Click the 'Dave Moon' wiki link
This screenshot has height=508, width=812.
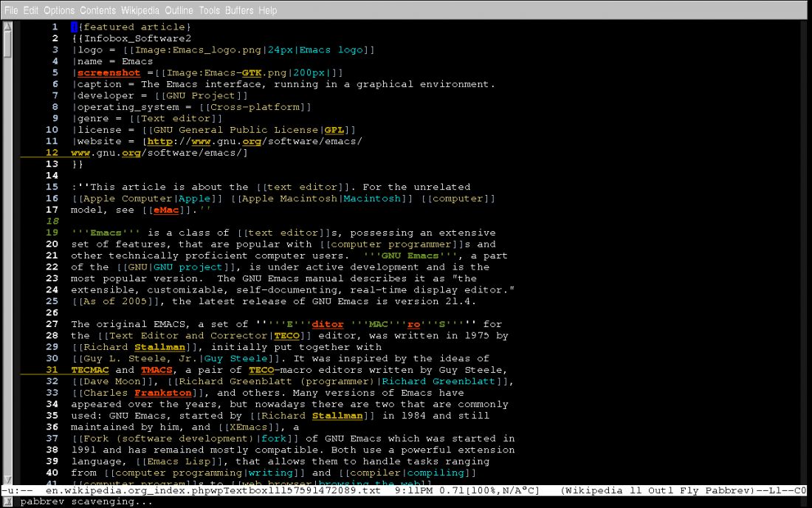[x=112, y=381]
